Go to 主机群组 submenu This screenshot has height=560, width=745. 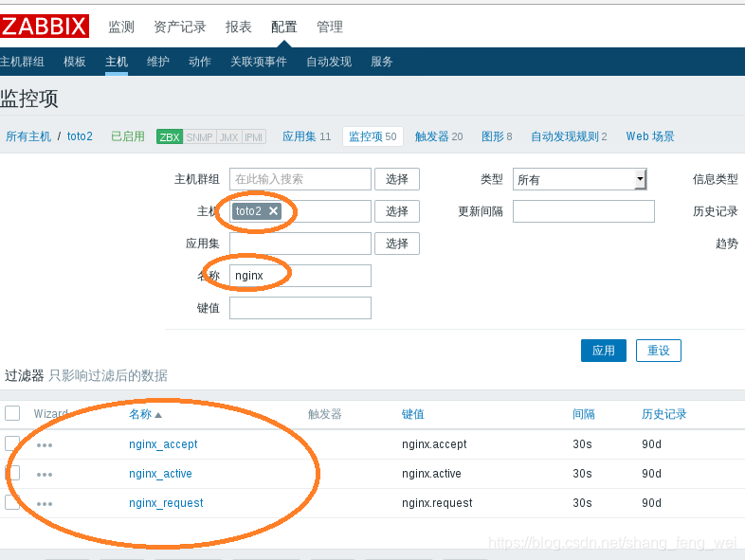click(x=22, y=62)
